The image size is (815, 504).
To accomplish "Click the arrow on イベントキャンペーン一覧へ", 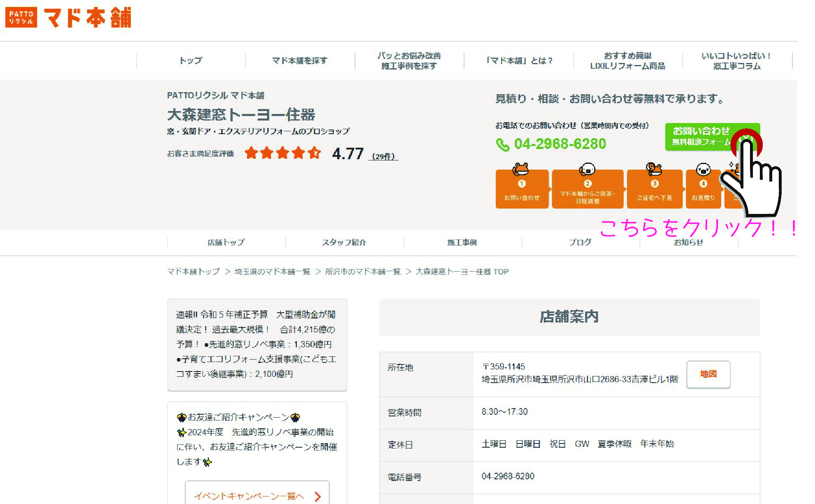I will (x=317, y=496).
